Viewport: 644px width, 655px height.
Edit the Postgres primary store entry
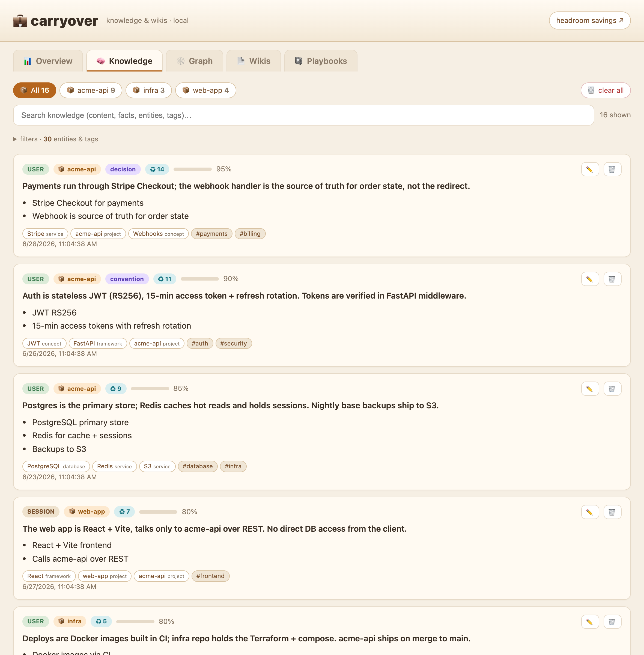click(x=590, y=389)
